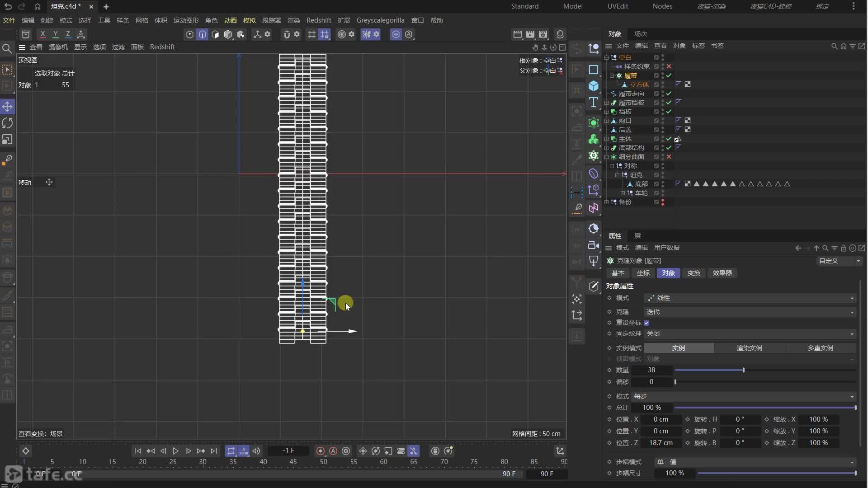Toggle sound playback speaker icon

(x=256, y=451)
